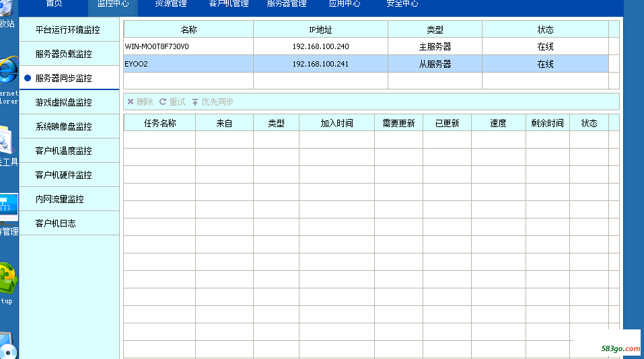The height and width of the screenshot is (359, 644).
Task: Select 平台运行环境监控 in the sidebar
Action: (67, 30)
